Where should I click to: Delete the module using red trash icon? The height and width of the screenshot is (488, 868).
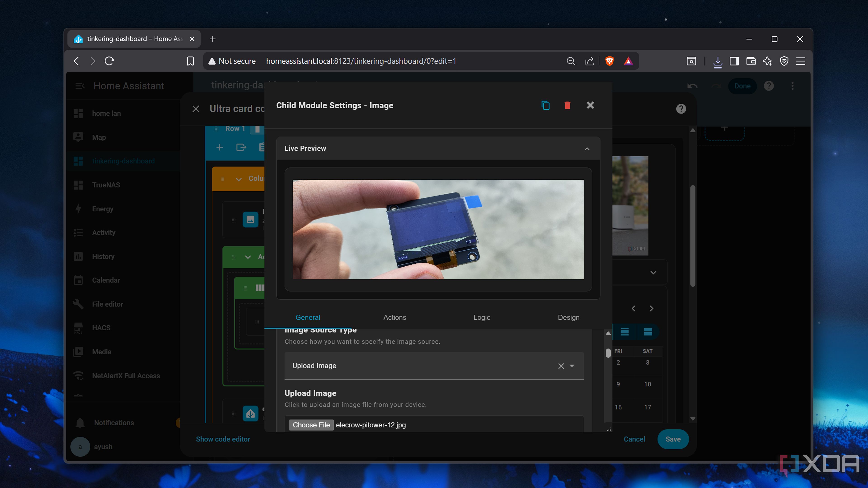point(567,106)
